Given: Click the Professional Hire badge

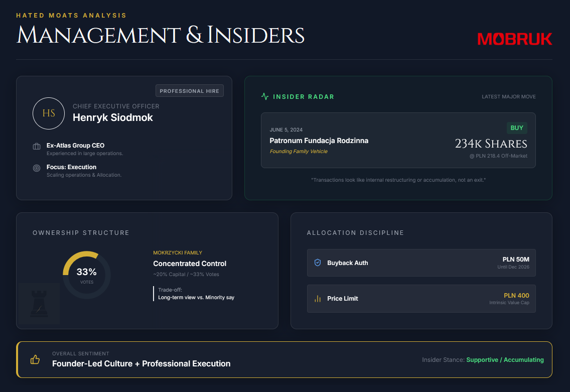Looking at the screenshot, I should point(189,91).
